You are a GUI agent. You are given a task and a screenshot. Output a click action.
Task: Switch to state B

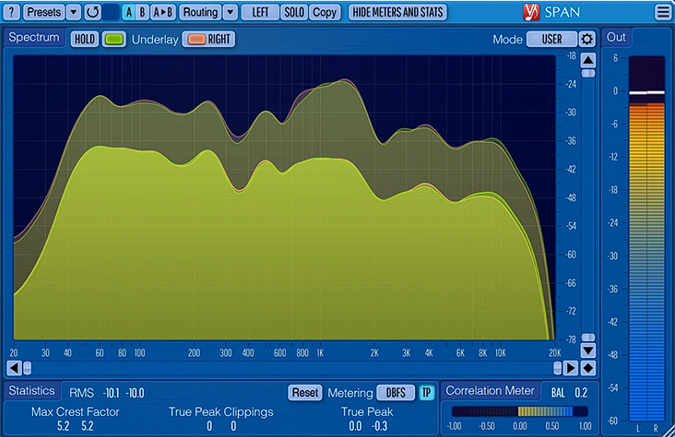[142, 12]
